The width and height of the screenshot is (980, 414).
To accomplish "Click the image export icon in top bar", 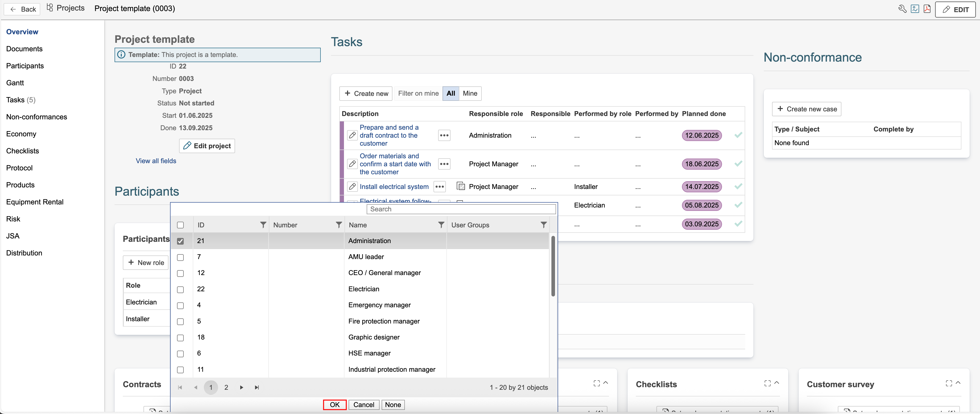I will click(914, 9).
